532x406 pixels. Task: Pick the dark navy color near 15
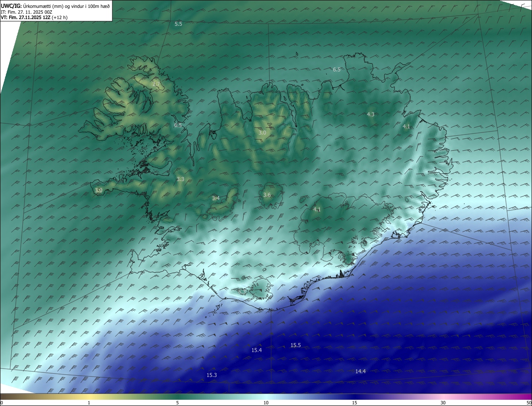[x=355, y=397]
